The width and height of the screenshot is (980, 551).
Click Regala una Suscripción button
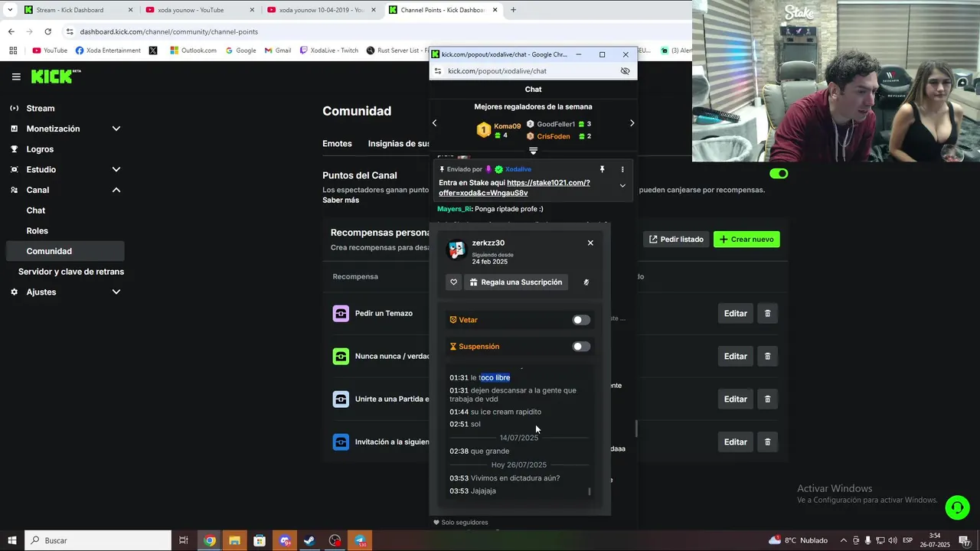point(516,282)
